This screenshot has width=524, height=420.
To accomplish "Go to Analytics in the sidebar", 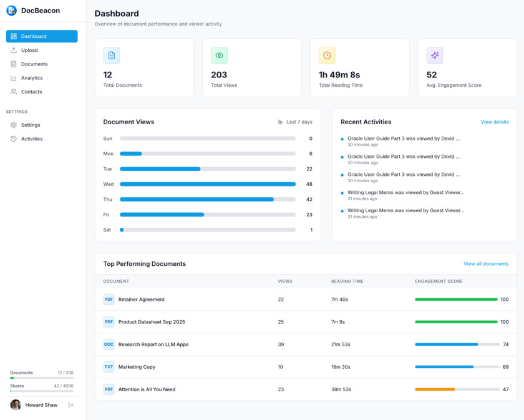I will click(32, 78).
